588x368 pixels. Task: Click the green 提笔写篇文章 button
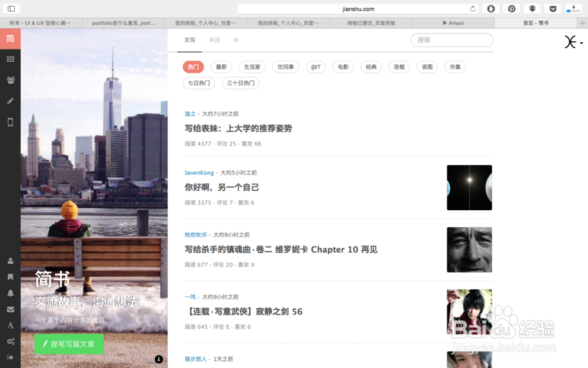coord(69,344)
